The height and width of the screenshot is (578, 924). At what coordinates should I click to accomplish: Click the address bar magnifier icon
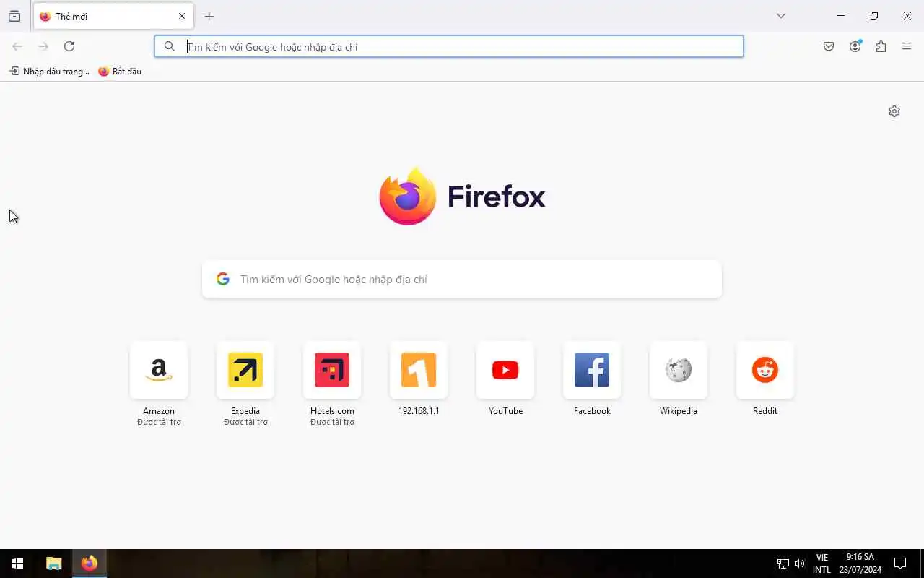(x=170, y=46)
